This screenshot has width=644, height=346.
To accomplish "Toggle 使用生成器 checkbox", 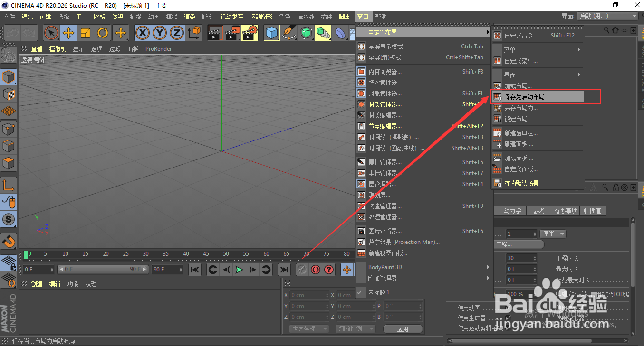I will (508, 318).
